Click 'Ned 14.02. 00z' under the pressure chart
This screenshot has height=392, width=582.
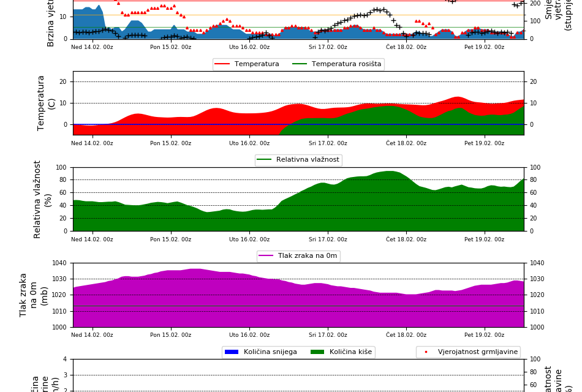(x=92, y=335)
